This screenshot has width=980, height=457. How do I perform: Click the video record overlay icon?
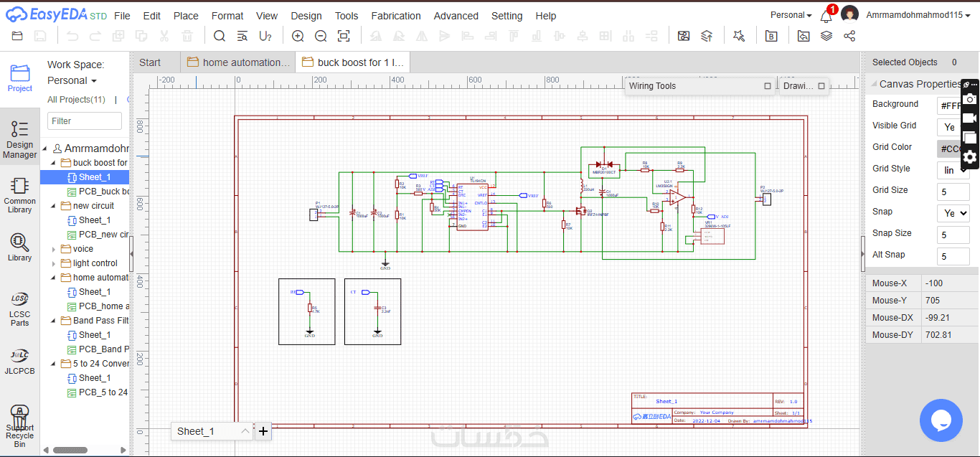pos(970,118)
